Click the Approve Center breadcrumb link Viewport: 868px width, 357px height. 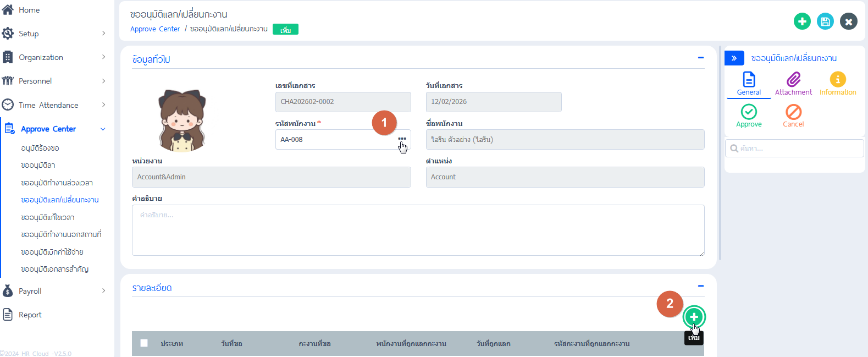click(155, 29)
